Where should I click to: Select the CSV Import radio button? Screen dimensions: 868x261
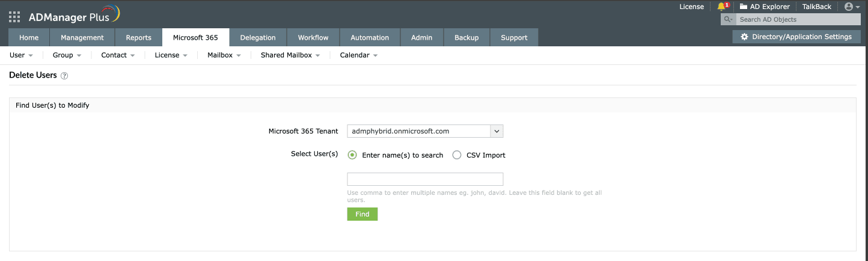[457, 155]
